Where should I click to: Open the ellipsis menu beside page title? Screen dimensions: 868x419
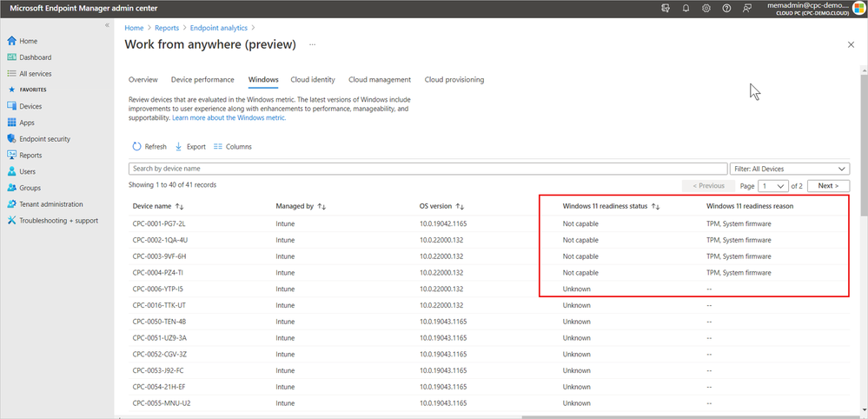tap(312, 45)
